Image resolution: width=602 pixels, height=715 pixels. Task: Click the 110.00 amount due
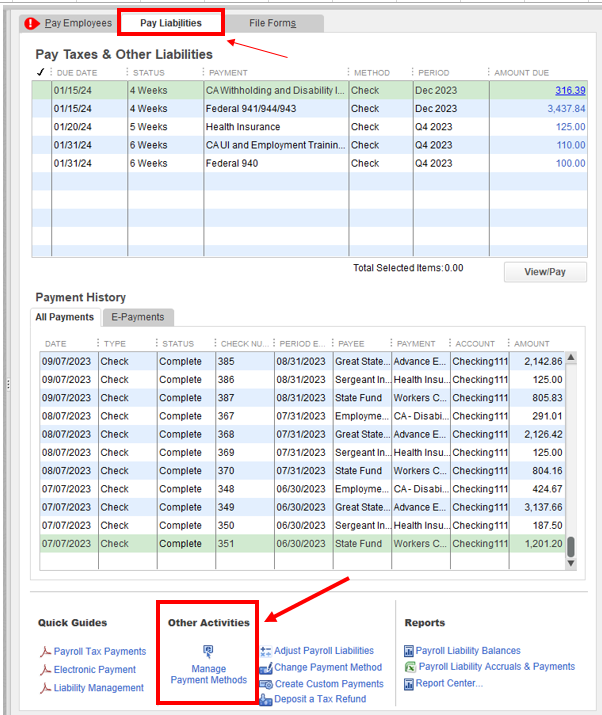[571, 145]
